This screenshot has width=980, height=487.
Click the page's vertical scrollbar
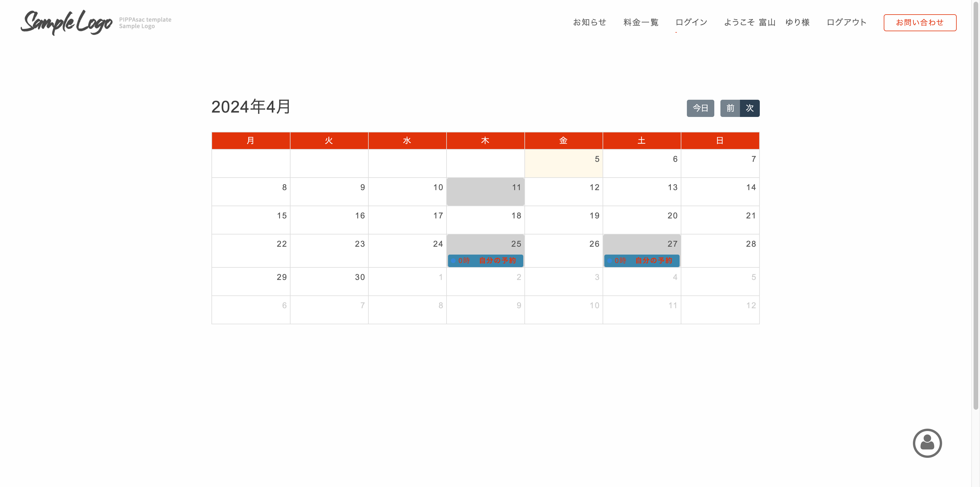(975, 206)
